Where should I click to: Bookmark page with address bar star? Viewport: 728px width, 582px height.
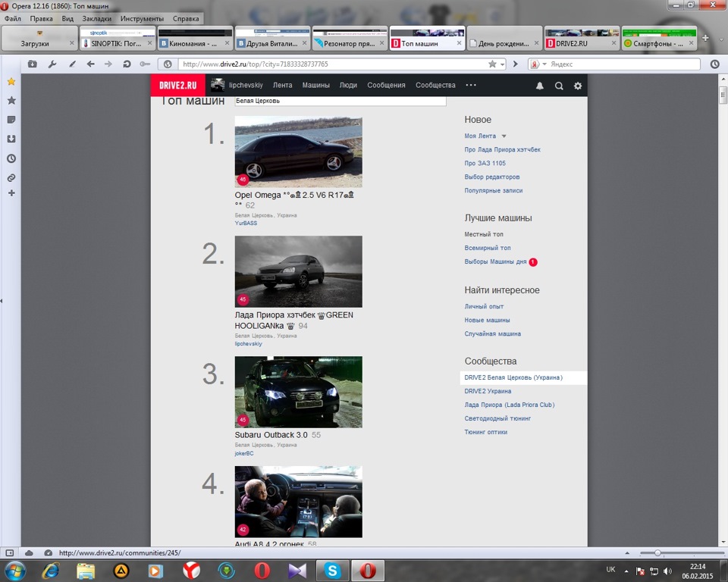point(492,64)
